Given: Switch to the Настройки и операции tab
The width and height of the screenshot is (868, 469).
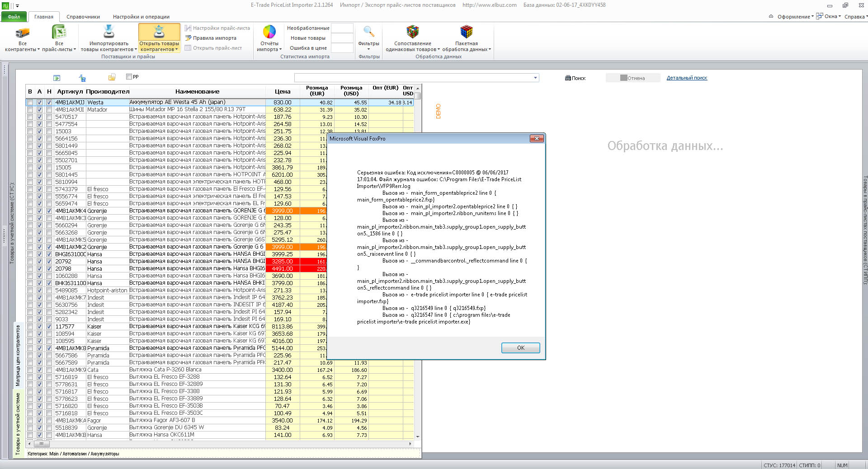Looking at the screenshot, I should (141, 17).
